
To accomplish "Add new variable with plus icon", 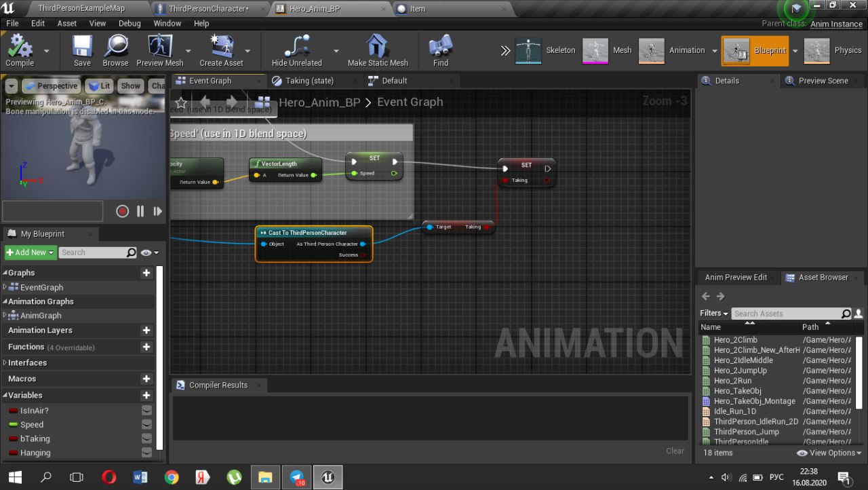I will [x=146, y=395].
